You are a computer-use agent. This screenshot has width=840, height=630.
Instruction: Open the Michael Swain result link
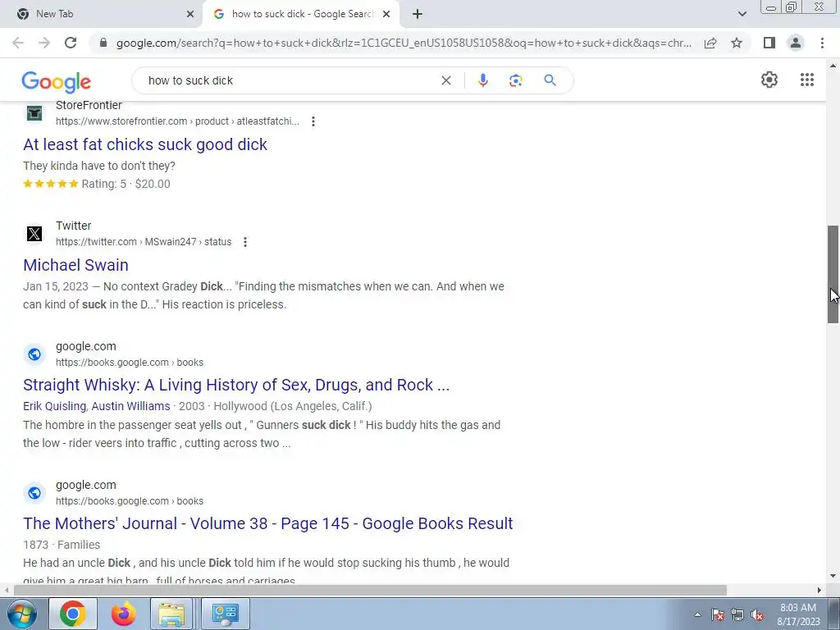point(75,265)
